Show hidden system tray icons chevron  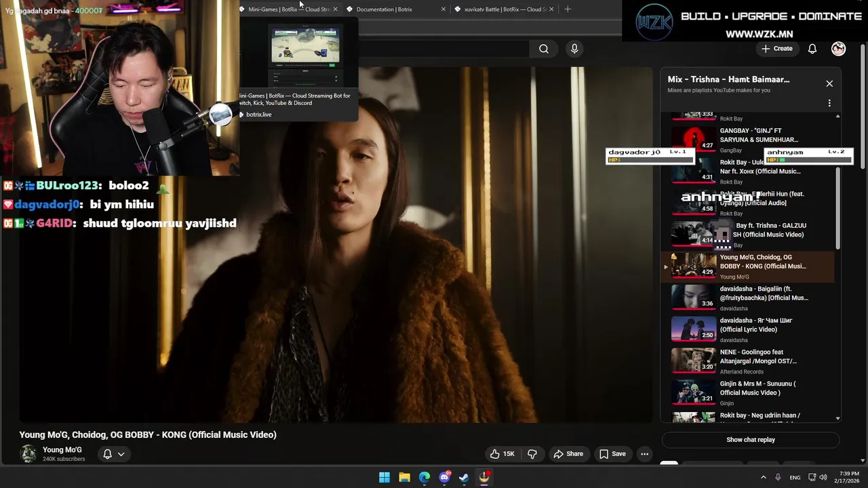pos(763,478)
